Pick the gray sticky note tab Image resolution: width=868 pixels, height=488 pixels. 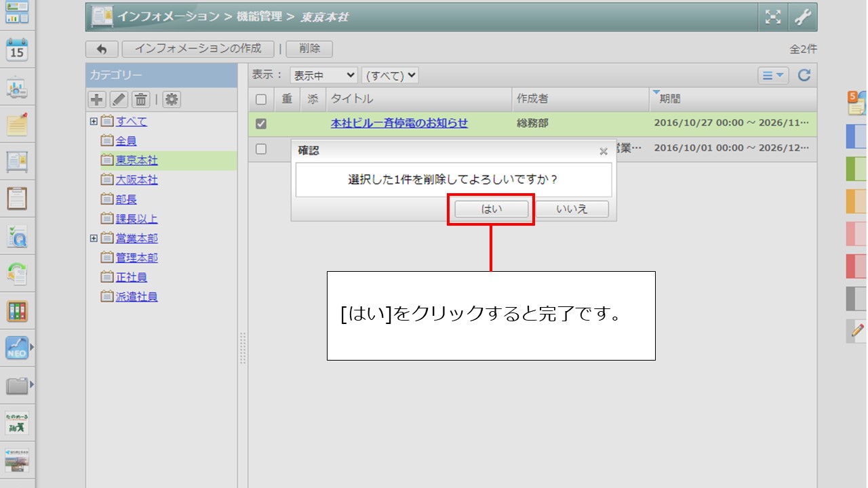click(x=857, y=298)
